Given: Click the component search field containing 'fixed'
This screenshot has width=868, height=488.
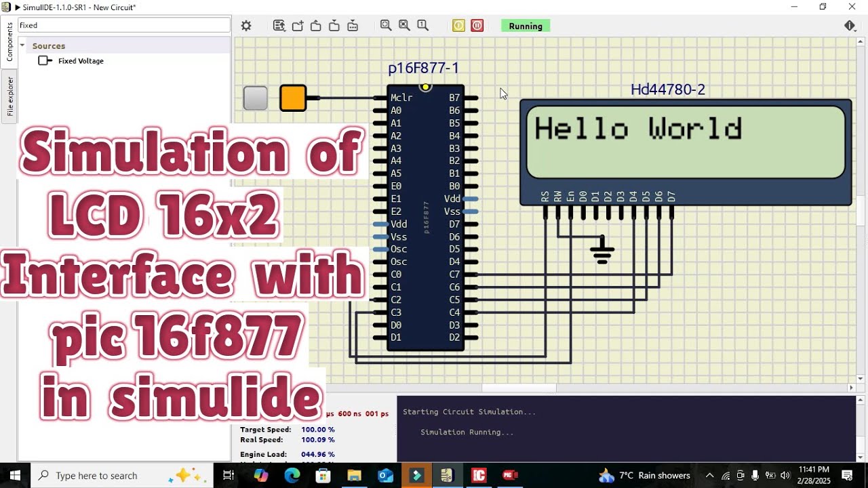Looking at the screenshot, I should (x=124, y=25).
